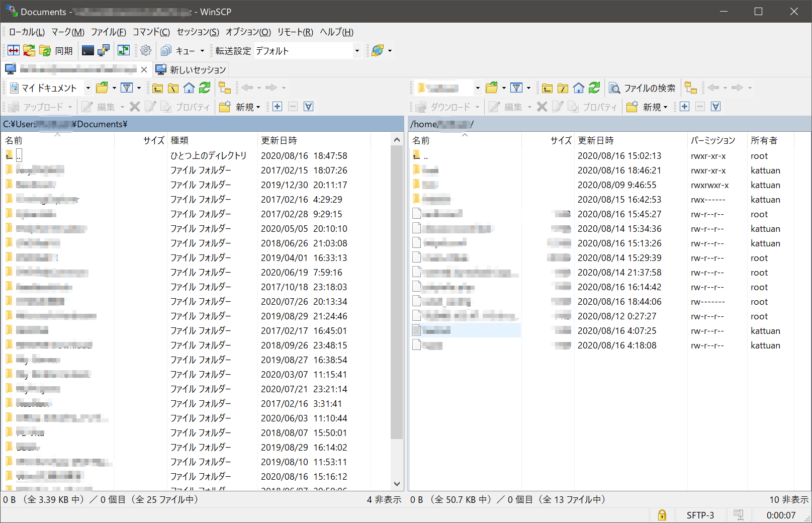Toggle the transfer queue (キュー) button
Viewport: 812px width, 523px height.
178,51
